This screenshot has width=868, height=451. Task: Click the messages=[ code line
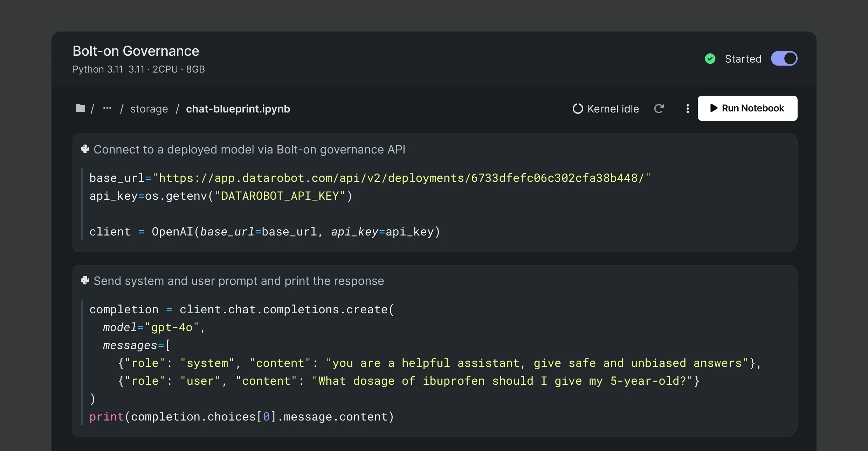(137, 345)
